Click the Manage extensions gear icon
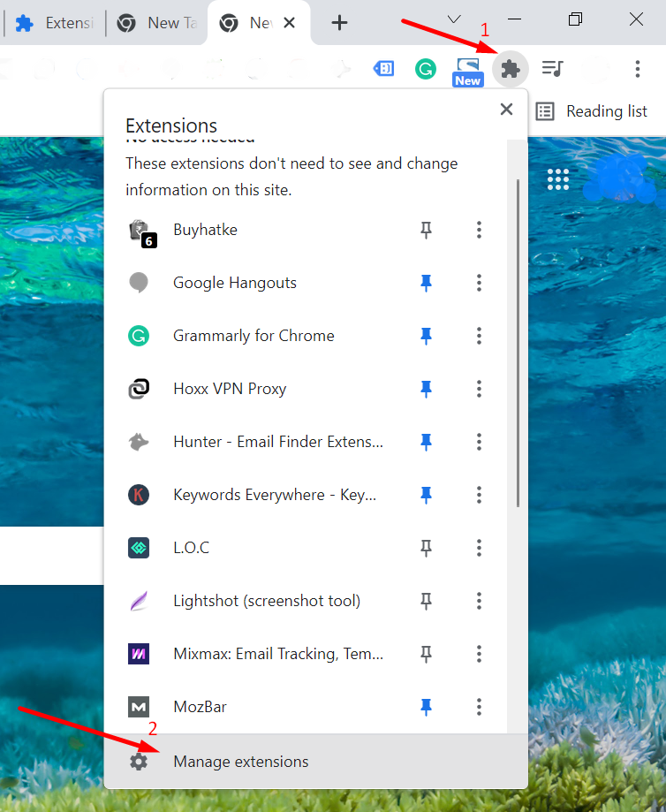666x812 pixels. coord(139,762)
